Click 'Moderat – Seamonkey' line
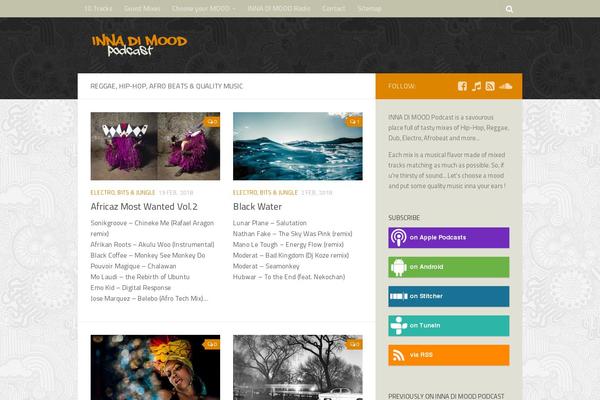The image size is (600, 400). click(266, 266)
